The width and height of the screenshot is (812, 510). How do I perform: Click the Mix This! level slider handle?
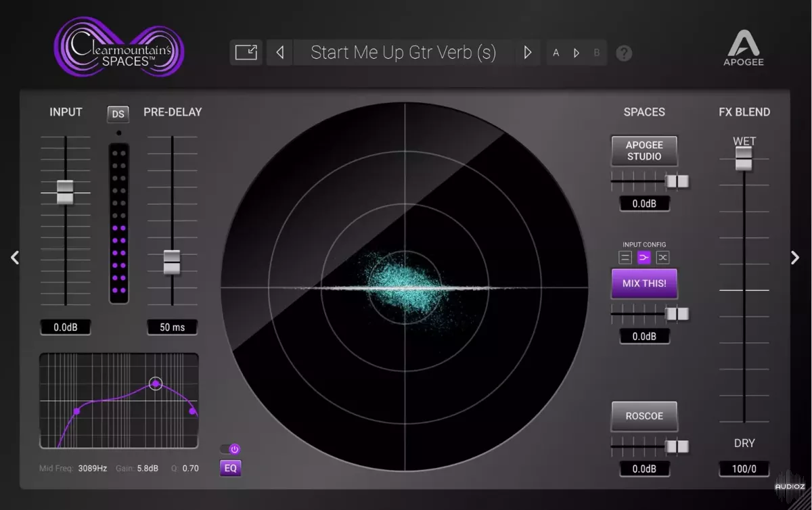click(677, 314)
